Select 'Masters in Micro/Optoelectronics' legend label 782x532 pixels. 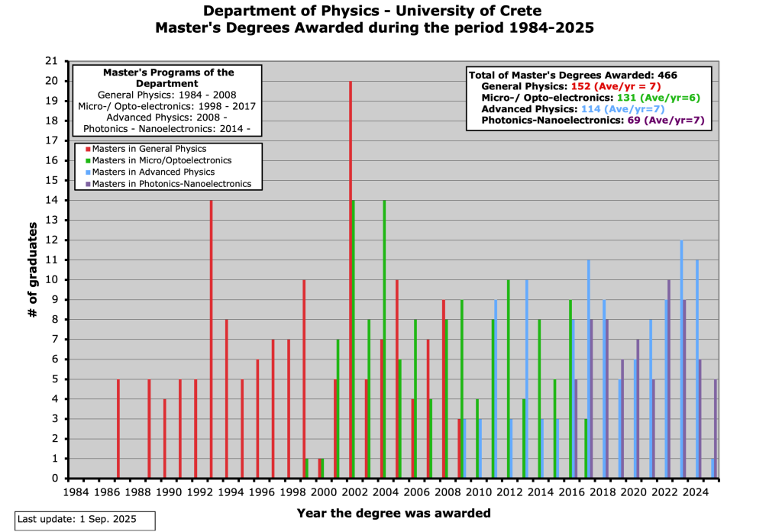pyautogui.click(x=162, y=160)
